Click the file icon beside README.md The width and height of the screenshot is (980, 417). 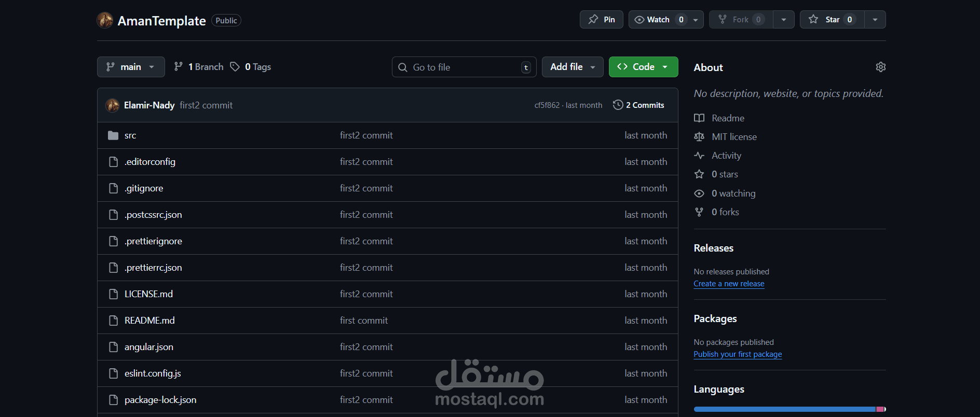pos(113,321)
